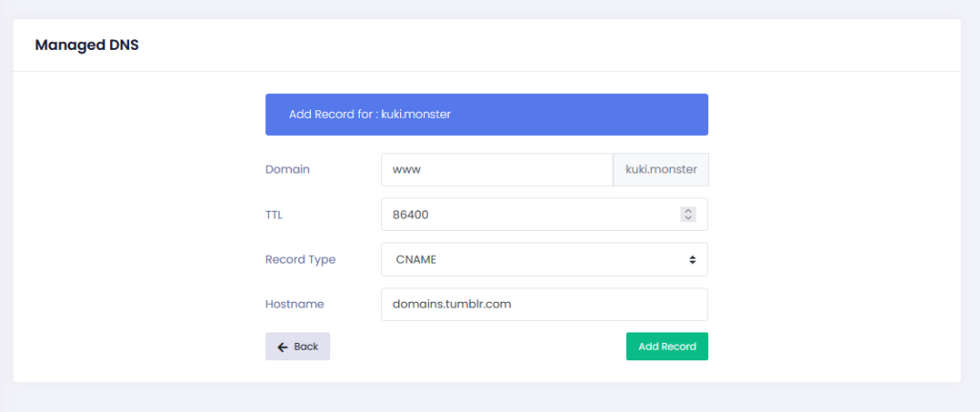Click the left arrow icon in Back button
The image size is (980, 412).
click(282, 347)
